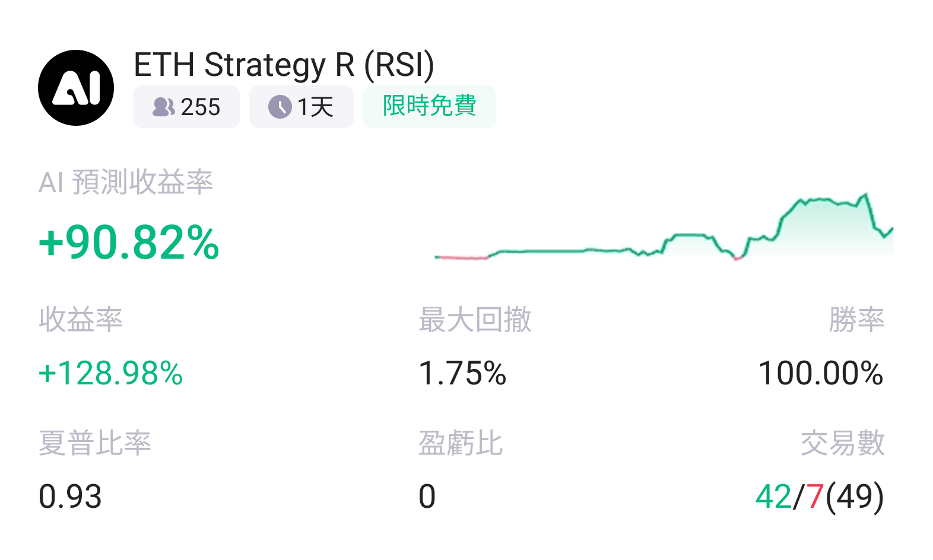The image size is (933, 560).
Task: Click the 夏普比率 label
Action: click(95, 443)
